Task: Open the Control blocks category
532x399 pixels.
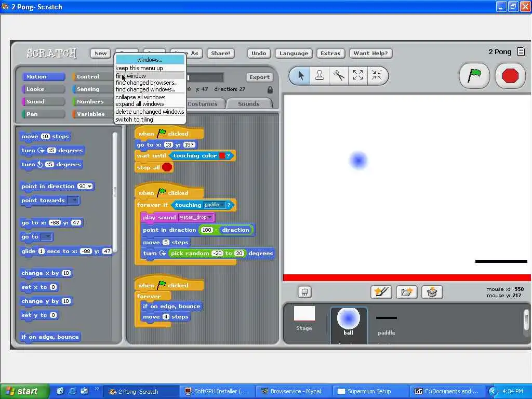Action: click(x=93, y=77)
